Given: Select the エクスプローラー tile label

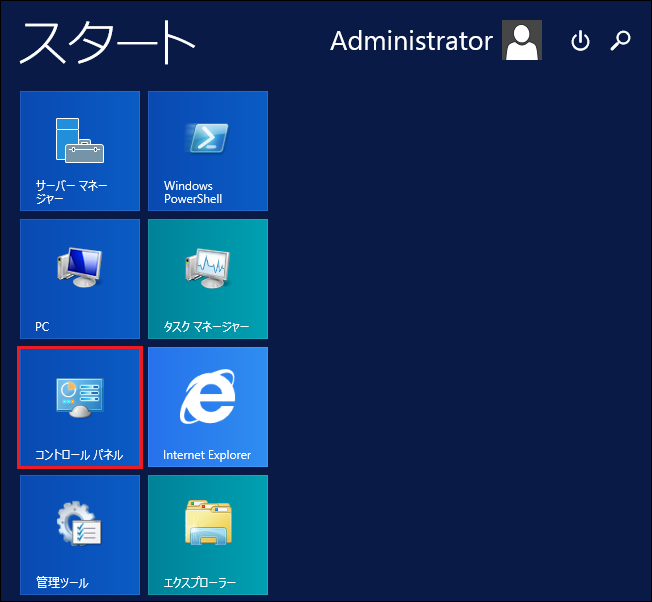Looking at the screenshot, I should tap(200, 582).
